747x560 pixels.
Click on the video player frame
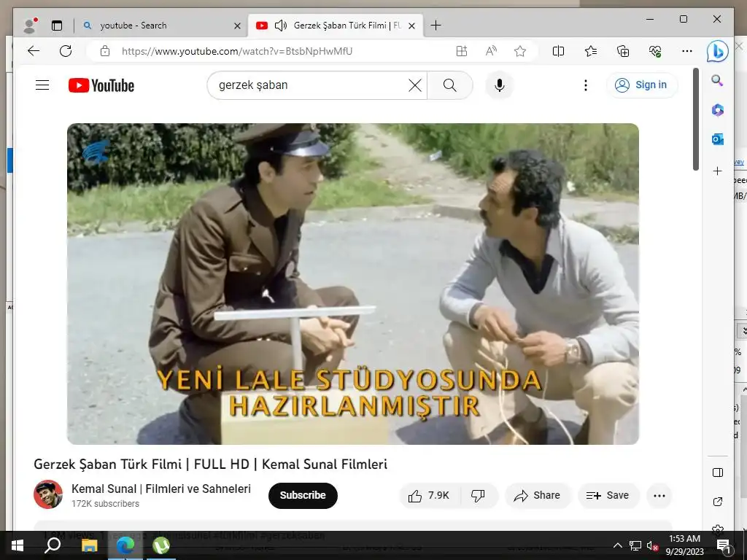point(353,284)
